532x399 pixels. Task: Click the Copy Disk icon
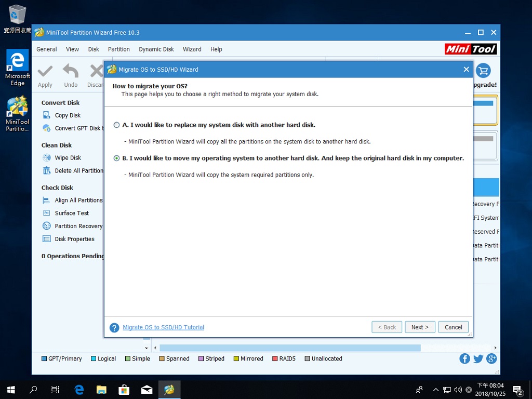[x=46, y=115]
